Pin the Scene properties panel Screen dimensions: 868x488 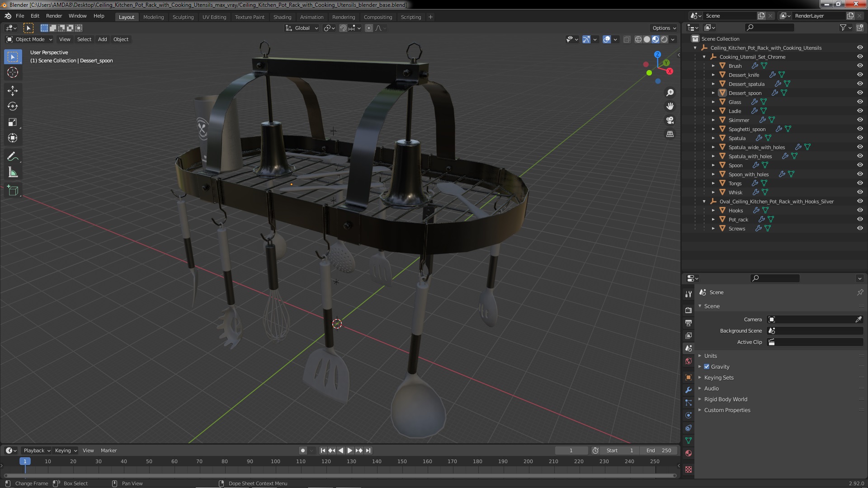tap(860, 292)
